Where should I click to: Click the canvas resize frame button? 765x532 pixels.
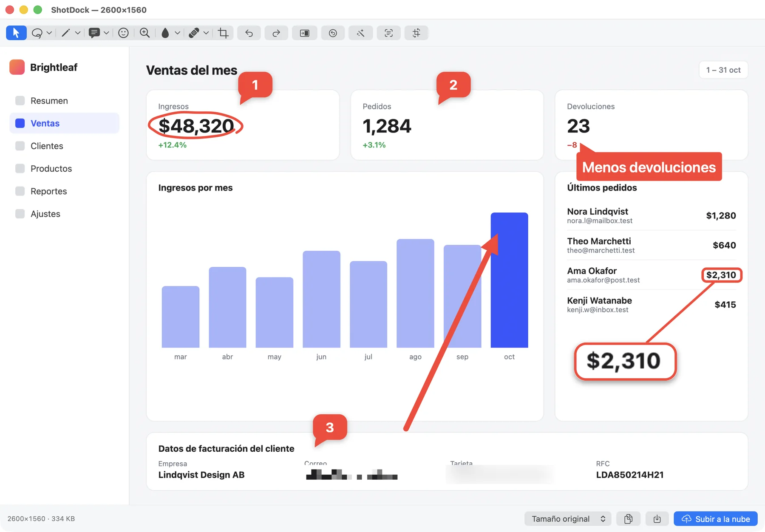coord(416,33)
